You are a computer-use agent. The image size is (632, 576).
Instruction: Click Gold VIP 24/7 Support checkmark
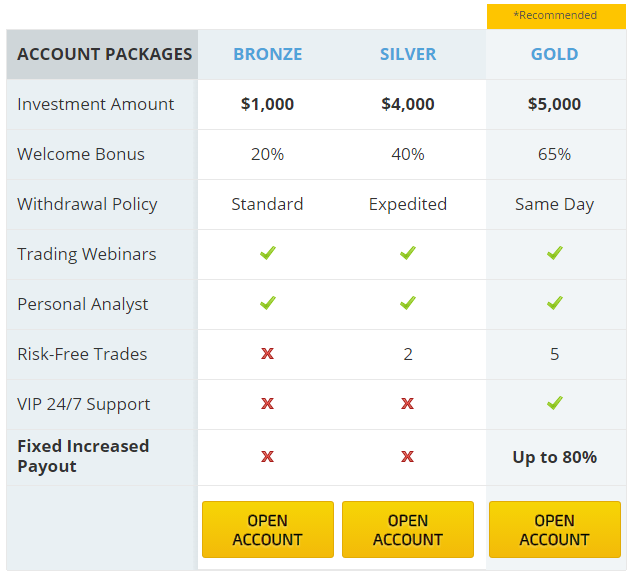point(555,403)
